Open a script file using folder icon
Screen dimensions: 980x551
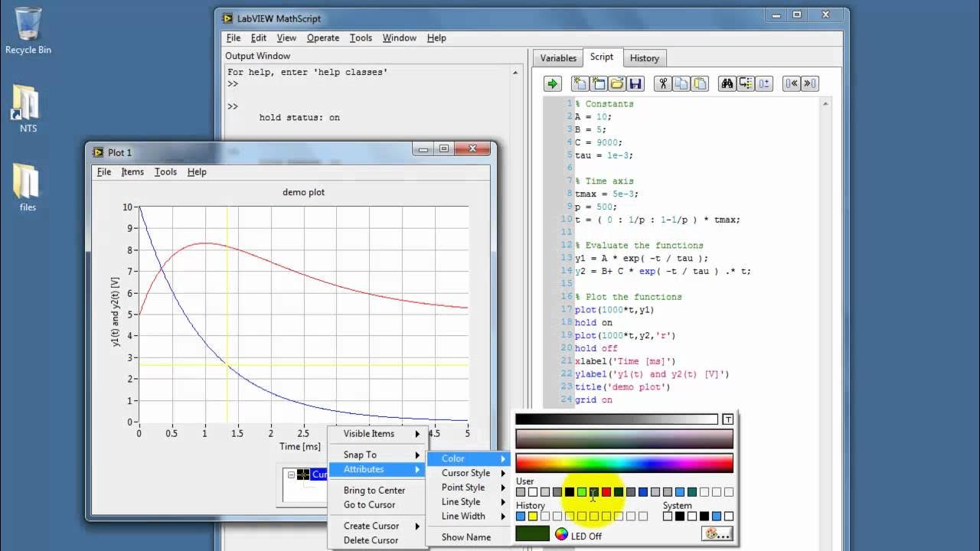(616, 83)
